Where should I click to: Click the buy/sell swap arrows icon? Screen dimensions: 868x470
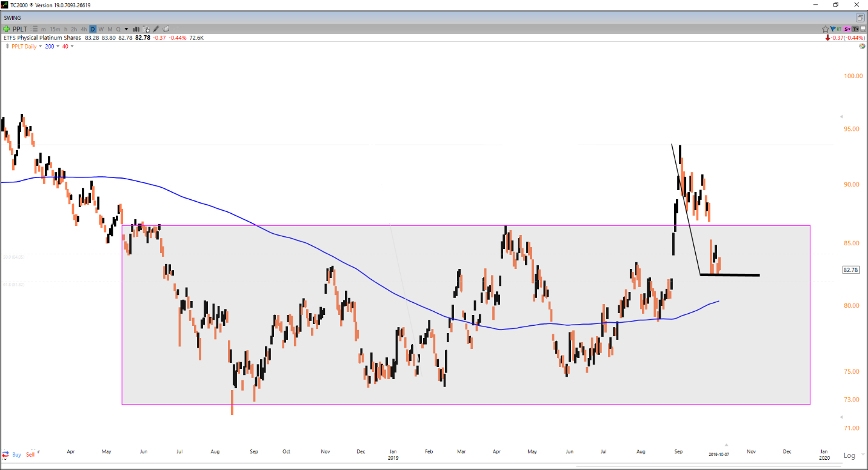(x=5, y=454)
